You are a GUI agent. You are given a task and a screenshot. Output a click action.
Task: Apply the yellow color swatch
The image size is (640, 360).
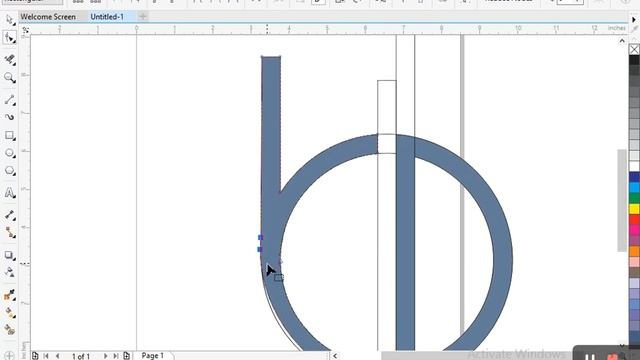634,209
